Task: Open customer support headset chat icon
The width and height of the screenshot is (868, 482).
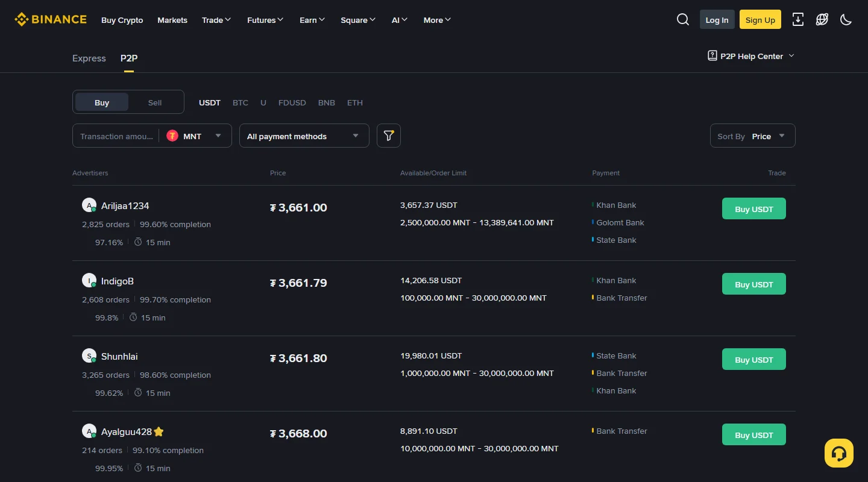Action: pyautogui.click(x=839, y=453)
